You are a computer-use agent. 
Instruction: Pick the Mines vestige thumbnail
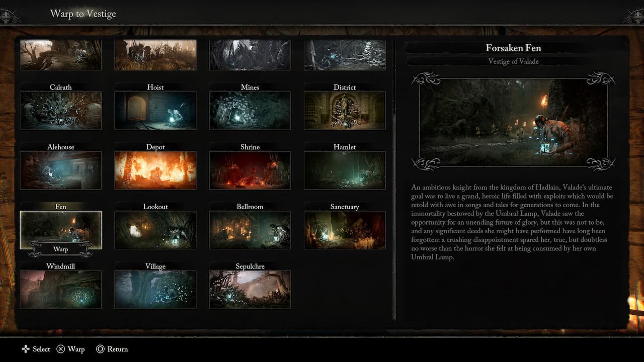point(250,111)
